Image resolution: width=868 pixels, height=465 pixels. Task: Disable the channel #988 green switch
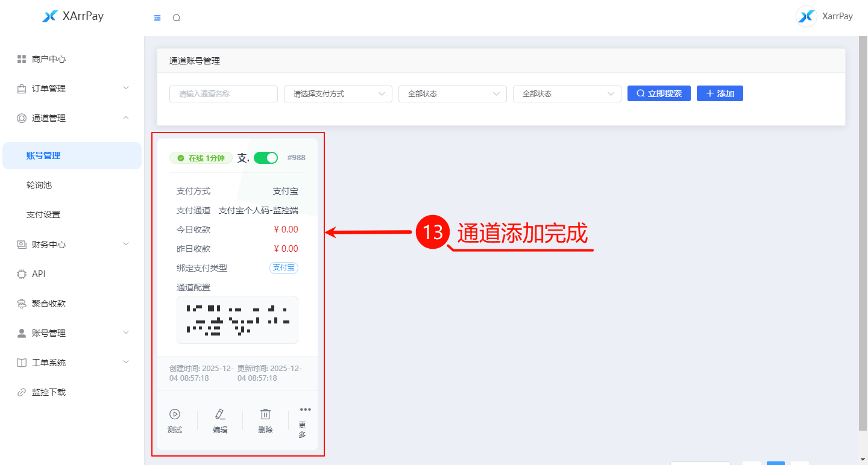coord(265,158)
